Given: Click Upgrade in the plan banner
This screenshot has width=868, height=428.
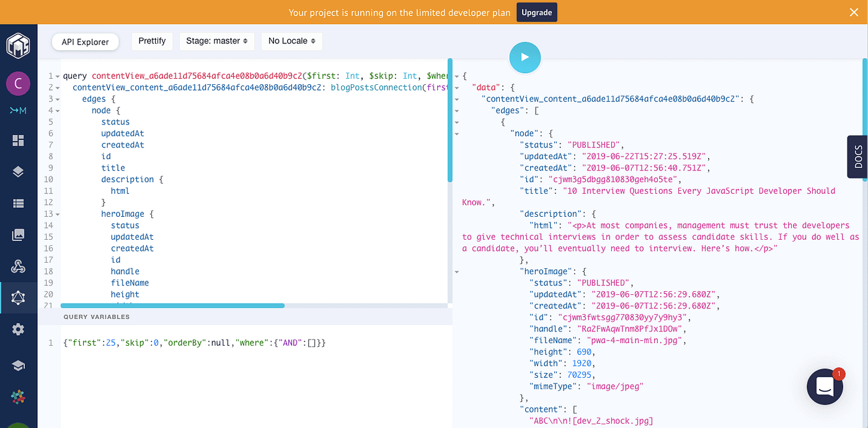Looking at the screenshot, I should pyautogui.click(x=536, y=12).
